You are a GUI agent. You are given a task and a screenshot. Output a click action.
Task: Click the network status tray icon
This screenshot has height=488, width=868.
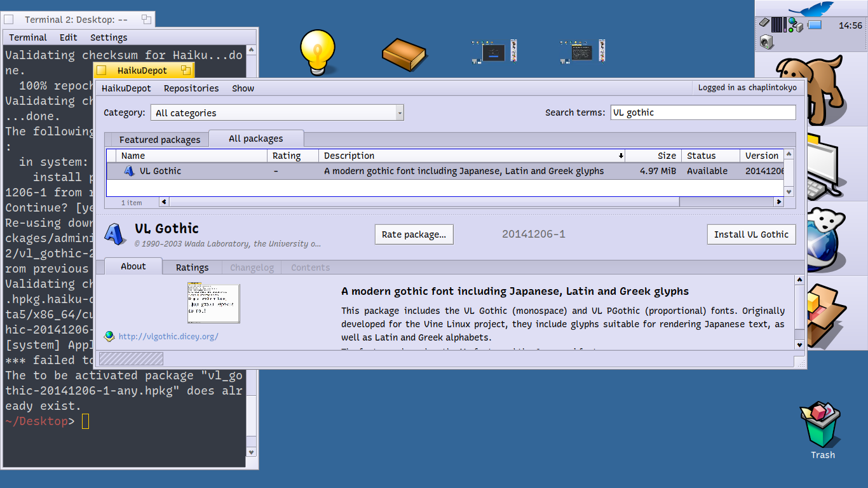coord(796,25)
